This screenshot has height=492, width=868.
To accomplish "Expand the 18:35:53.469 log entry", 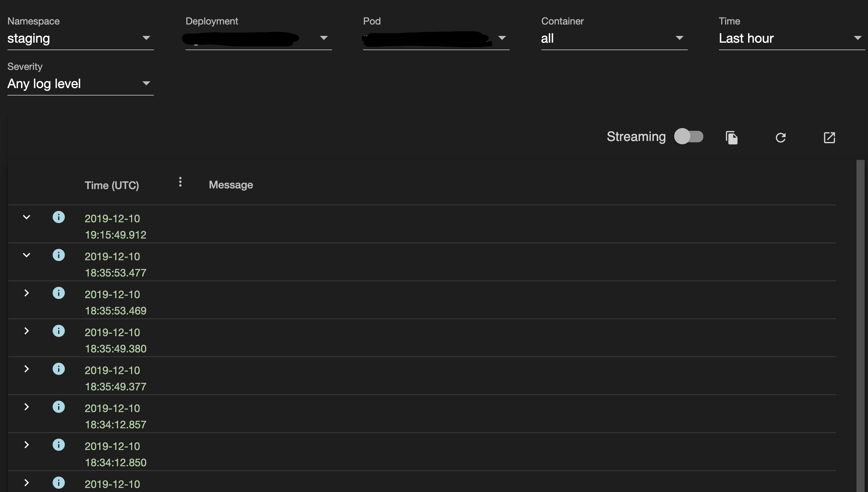I will pyautogui.click(x=27, y=293).
